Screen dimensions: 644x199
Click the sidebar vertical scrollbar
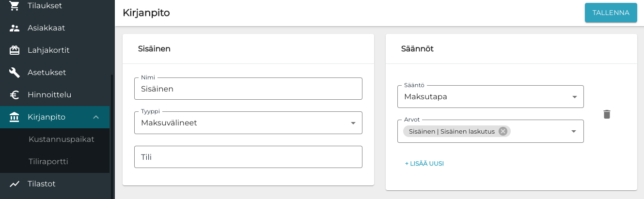tap(111, 136)
